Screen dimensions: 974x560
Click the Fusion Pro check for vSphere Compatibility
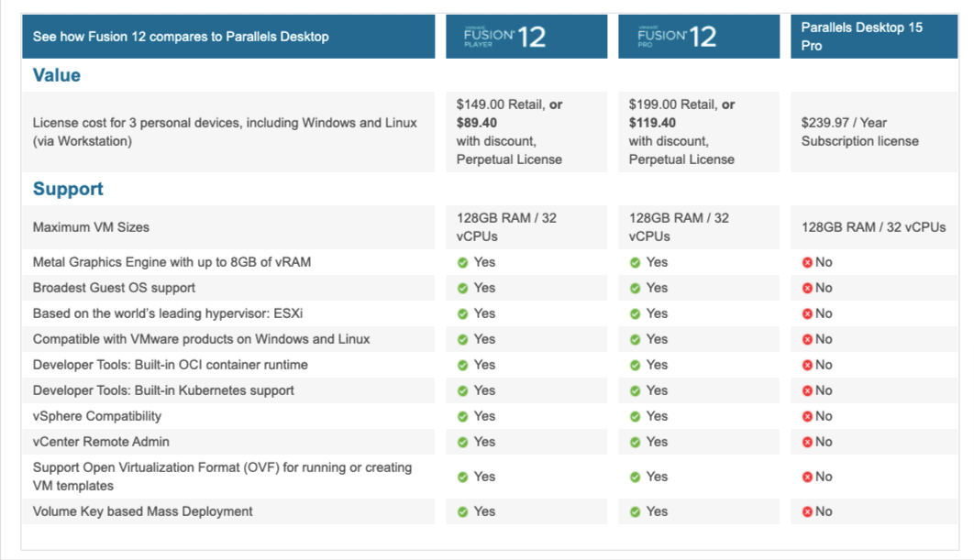635,417
